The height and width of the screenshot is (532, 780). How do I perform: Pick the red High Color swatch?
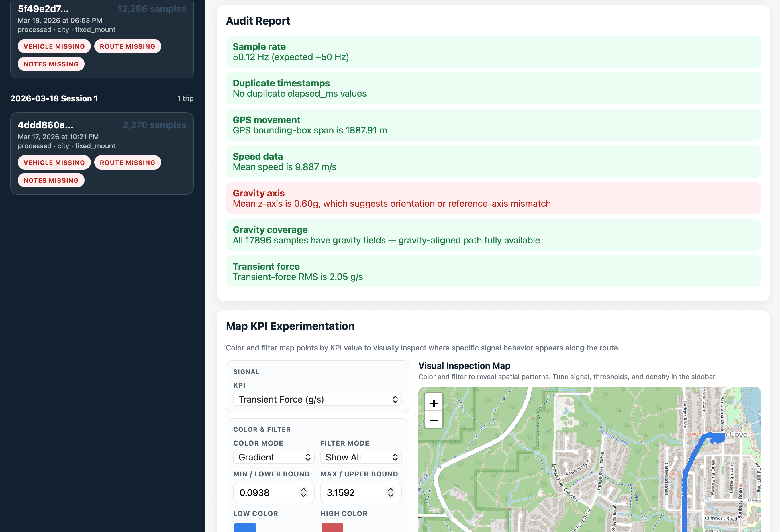(x=332, y=528)
